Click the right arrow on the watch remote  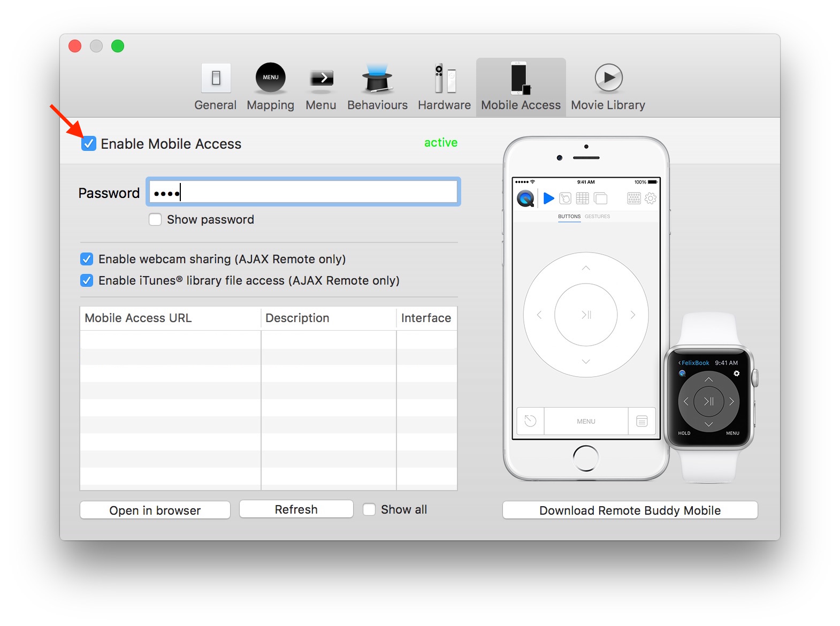coord(731,401)
